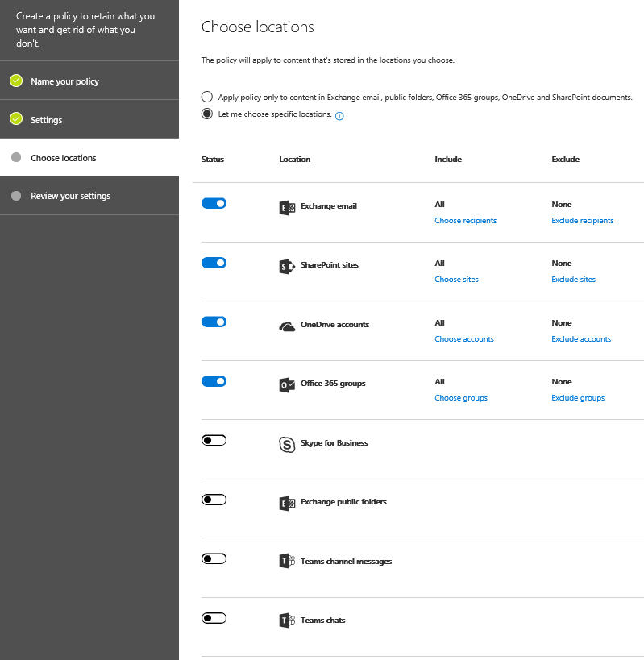Click the gray dot beside Choose locations
Viewport: 644px width, 660px height.
[x=16, y=157]
